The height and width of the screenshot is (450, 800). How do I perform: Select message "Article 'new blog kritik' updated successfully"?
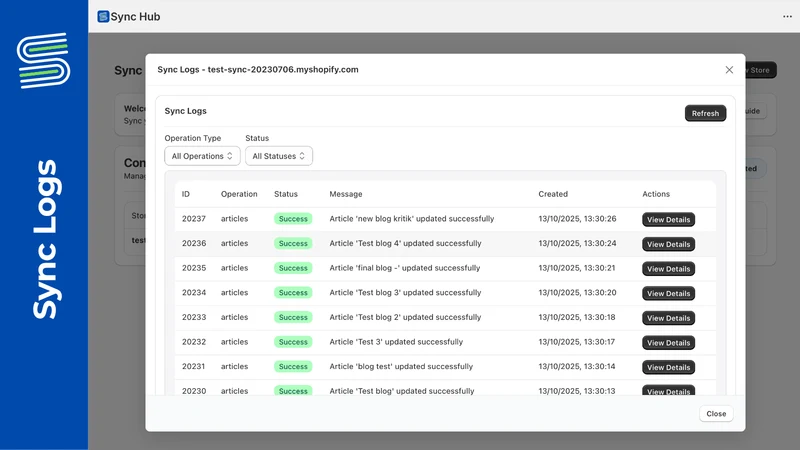pos(412,218)
